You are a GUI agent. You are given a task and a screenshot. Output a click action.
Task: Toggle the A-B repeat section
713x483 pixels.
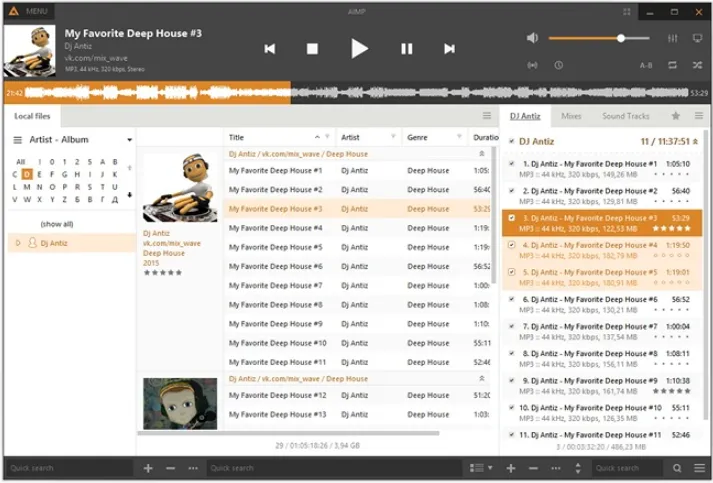pyautogui.click(x=646, y=65)
